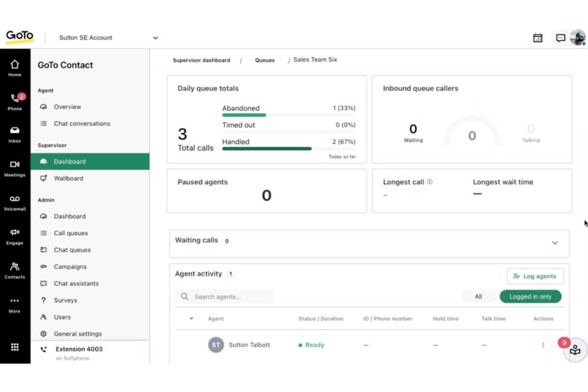The height and width of the screenshot is (392, 588).
Task: Click the Paused agents card
Action: point(267,191)
